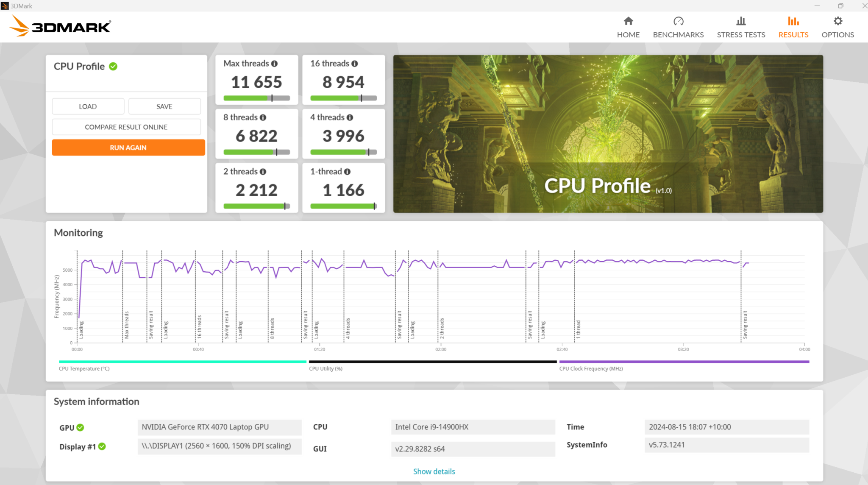Click the RUN AGAIN button
868x485 pixels.
(x=128, y=147)
